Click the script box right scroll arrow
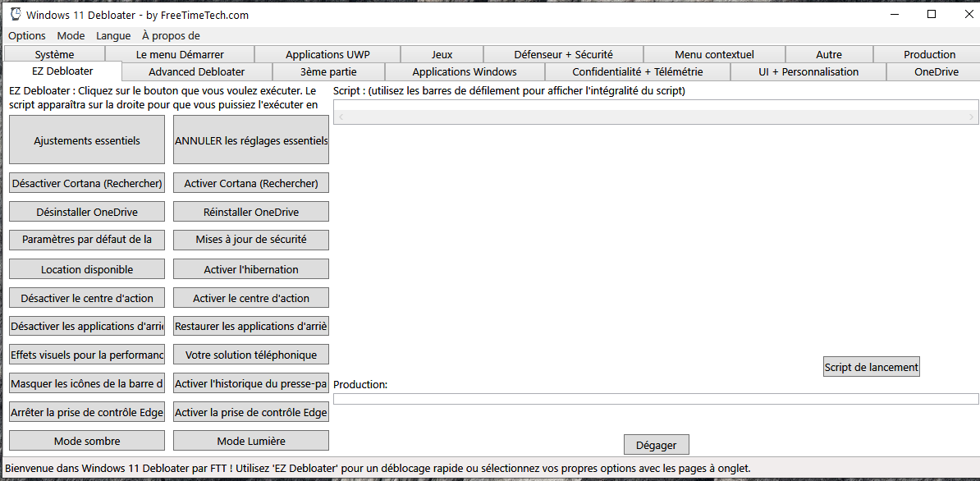The image size is (980, 481). click(971, 117)
